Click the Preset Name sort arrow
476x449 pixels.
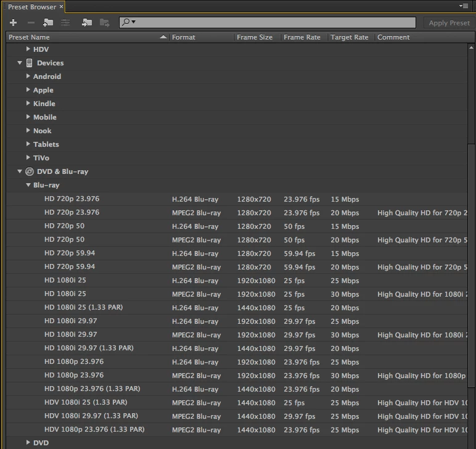tap(163, 37)
